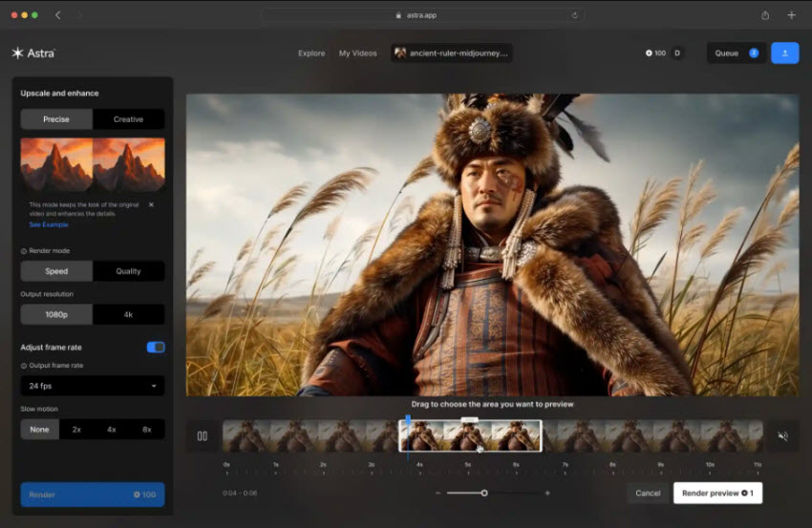Click the Safari share icon

click(765, 15)
